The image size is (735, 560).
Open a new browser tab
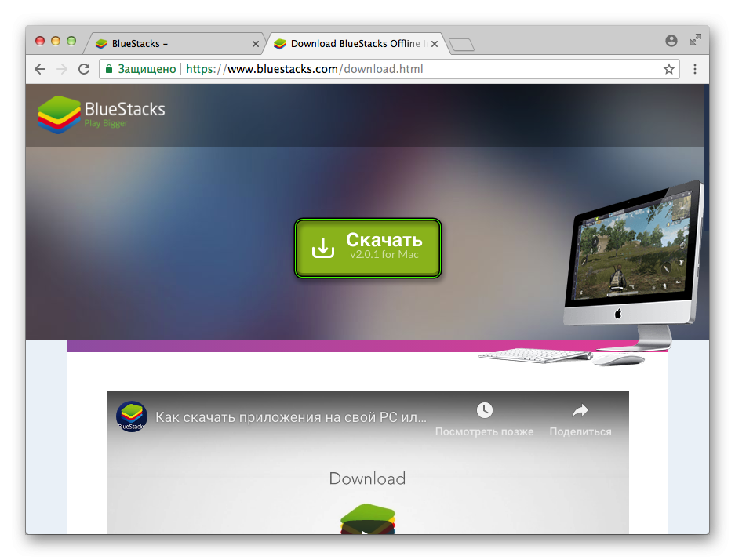(x=462, y=45)
